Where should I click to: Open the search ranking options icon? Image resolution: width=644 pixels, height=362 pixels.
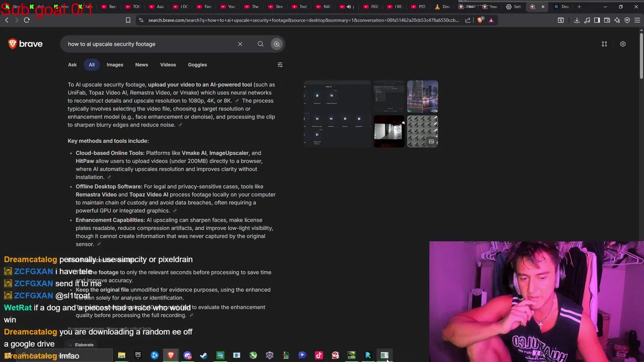(x=604, y=44)
